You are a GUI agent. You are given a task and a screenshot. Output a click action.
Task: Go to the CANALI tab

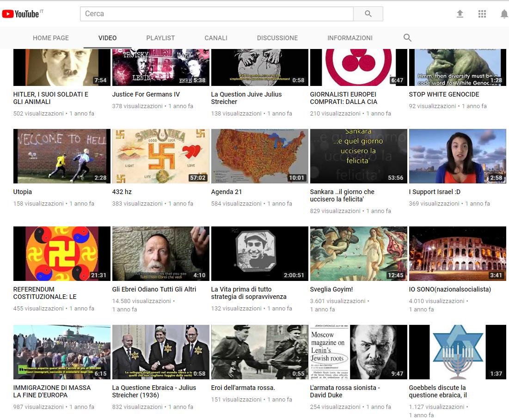pyautogui.click(x=216, y=38)
